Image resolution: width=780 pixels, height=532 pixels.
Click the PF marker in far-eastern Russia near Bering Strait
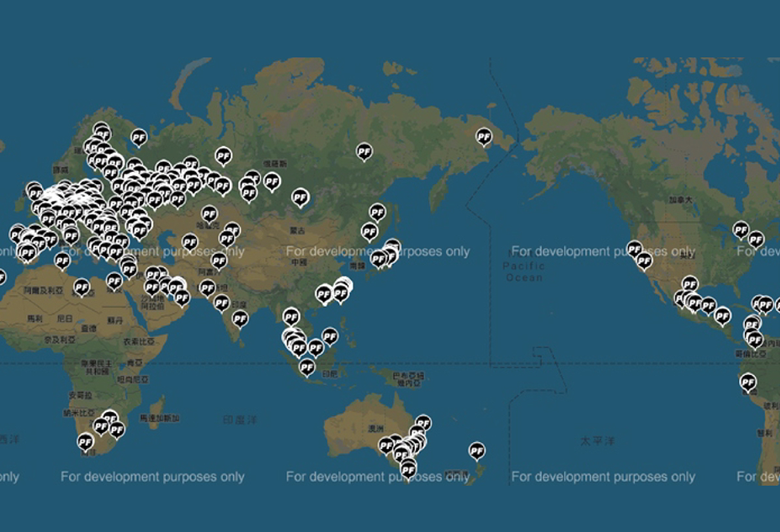pos(484,137)
